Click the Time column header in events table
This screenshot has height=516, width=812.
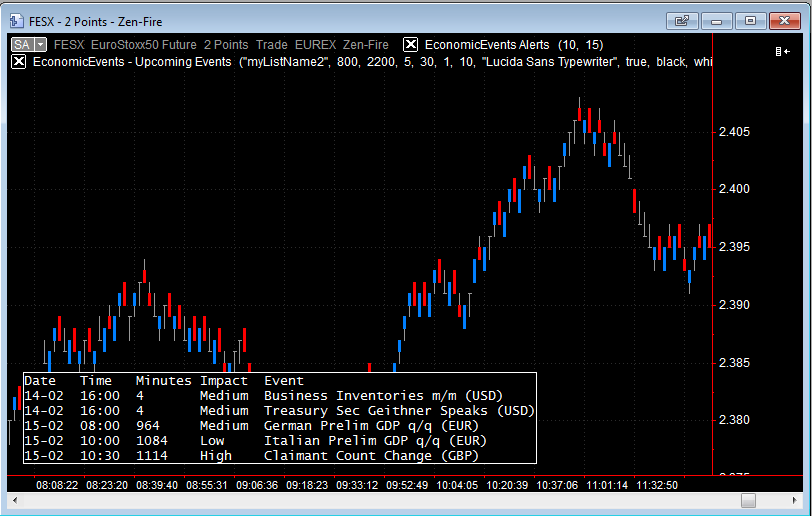(96, 381)
